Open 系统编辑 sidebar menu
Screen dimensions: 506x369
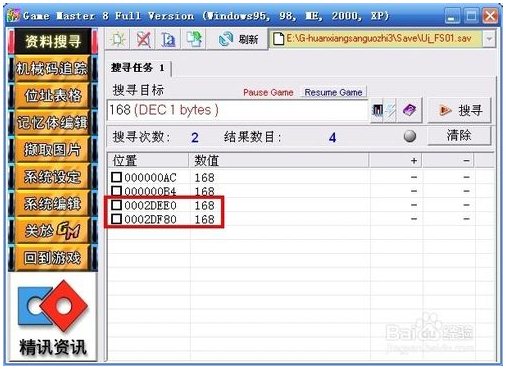(53, 204)
